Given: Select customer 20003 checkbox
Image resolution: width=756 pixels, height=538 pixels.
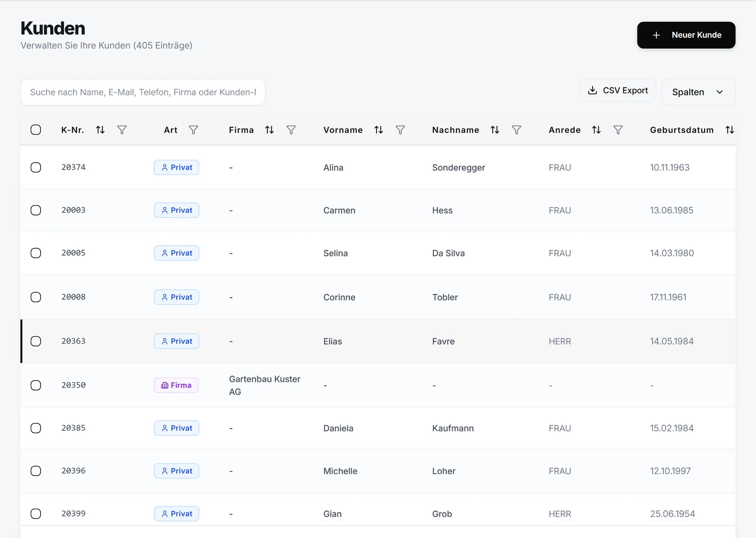Looking at the screenshot, I should (36, 210).
